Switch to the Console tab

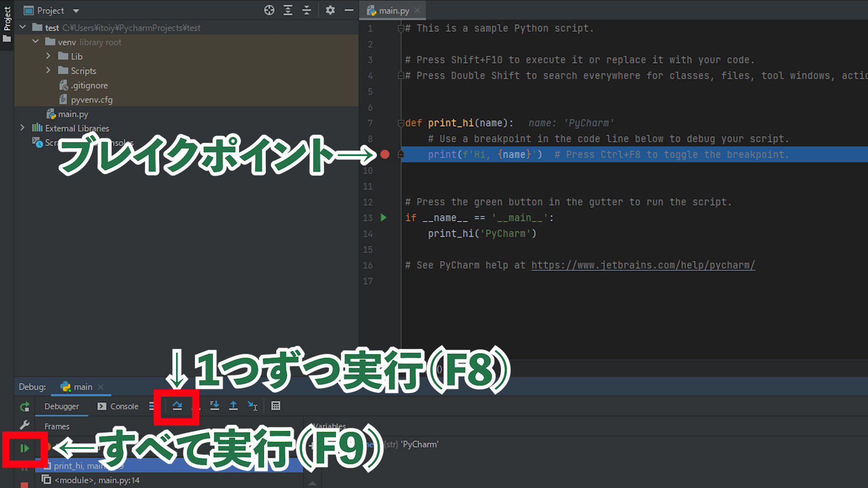[118, 406]
